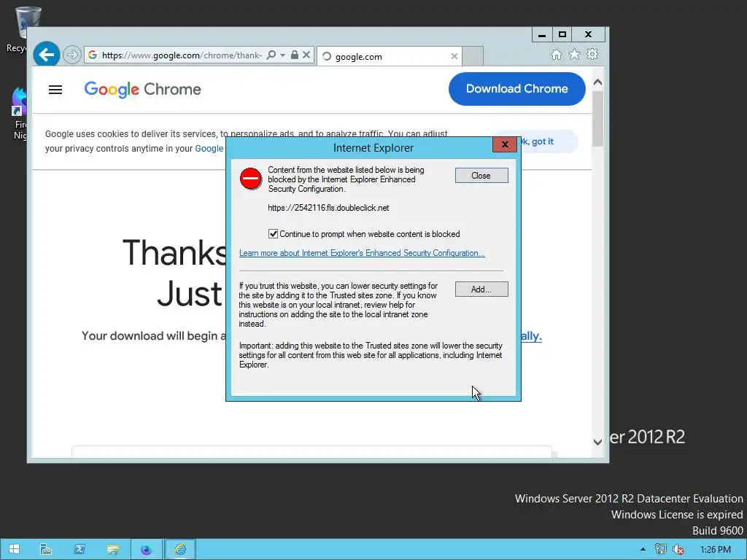Screen dimensions: 747x560
Task: Select the Recycle Bin desktop icon
Action: [23, 28]
